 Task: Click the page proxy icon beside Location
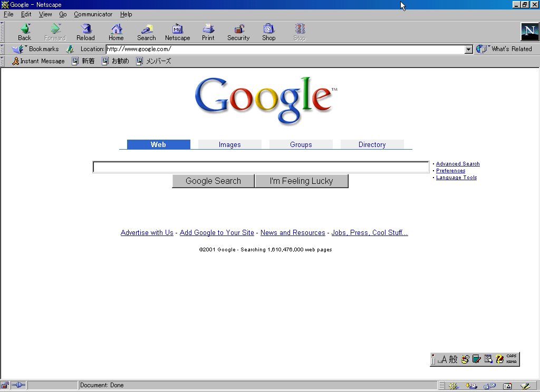[70, 49]
